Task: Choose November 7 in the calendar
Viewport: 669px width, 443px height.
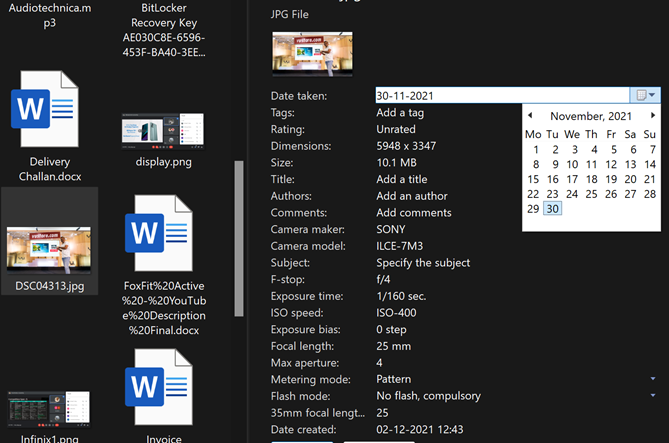Action: (x=652, y=150)
